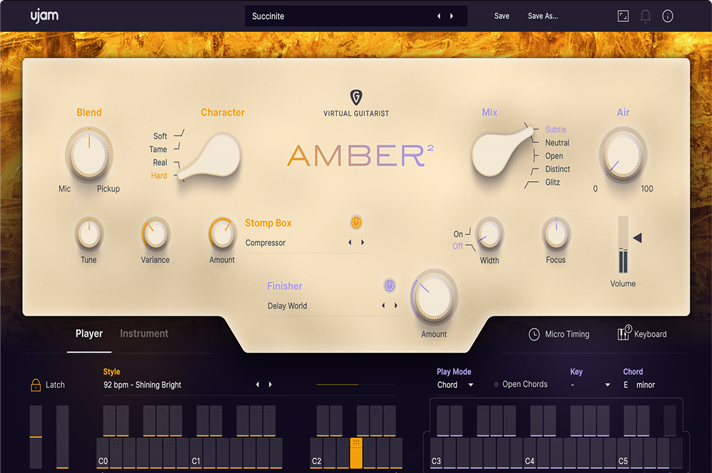Click the C4 keyboard key
The height and width of the screenshot is (473, 712).
529,453
